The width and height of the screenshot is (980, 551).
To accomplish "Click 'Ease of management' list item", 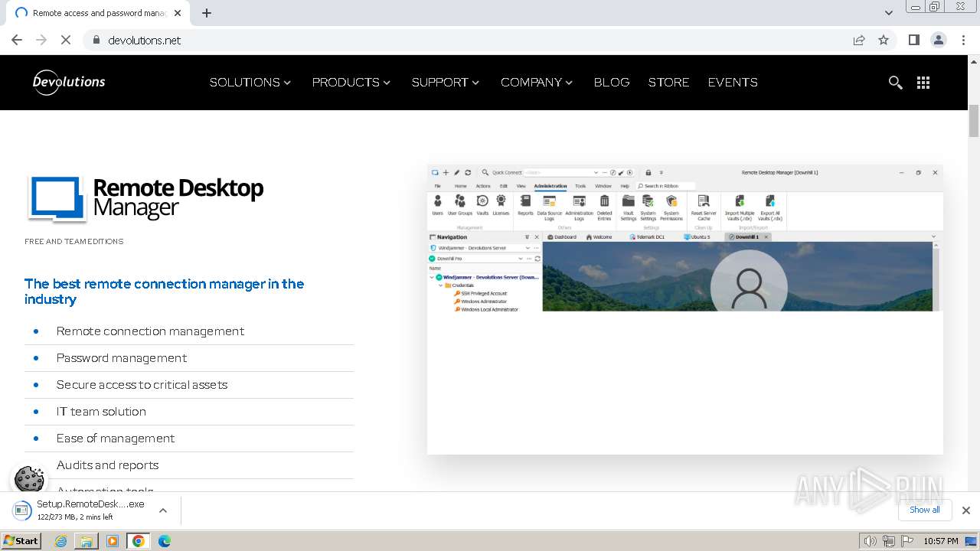I will pos(116,439).
